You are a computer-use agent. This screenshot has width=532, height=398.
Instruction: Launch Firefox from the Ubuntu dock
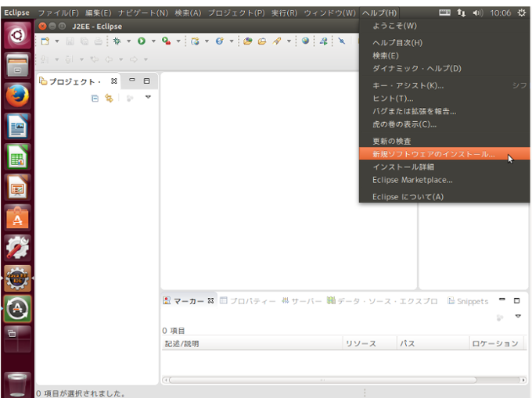click(17, 96)
